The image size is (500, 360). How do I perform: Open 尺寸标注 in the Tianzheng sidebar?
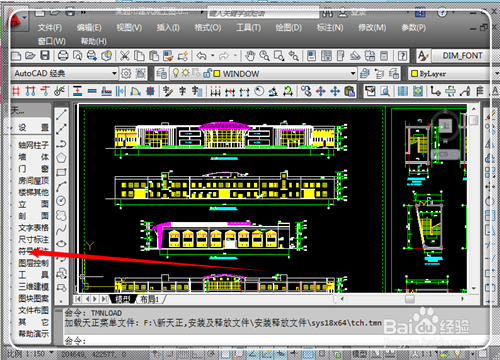[33, 239]
